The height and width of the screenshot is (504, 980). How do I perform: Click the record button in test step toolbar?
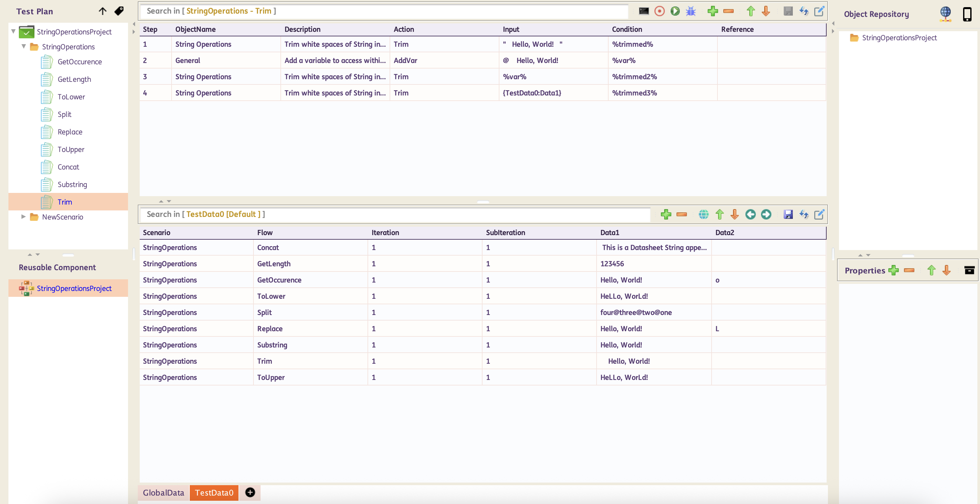(x=659, y=11)
